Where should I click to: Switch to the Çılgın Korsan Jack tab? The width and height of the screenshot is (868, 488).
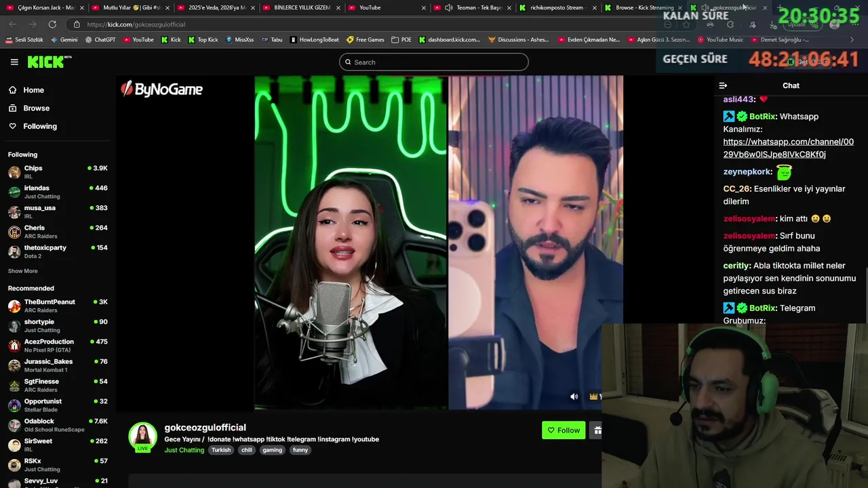click(x=45, y=7)
